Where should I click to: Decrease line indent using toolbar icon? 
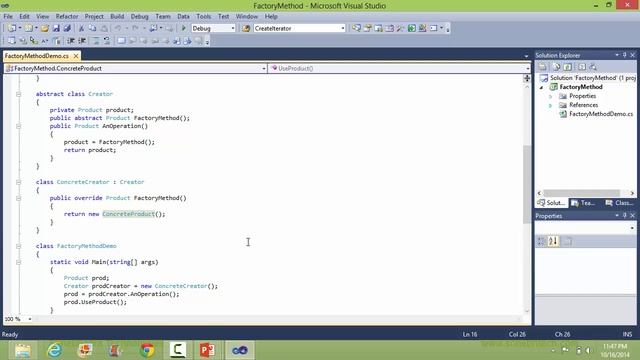click(71, 40)
